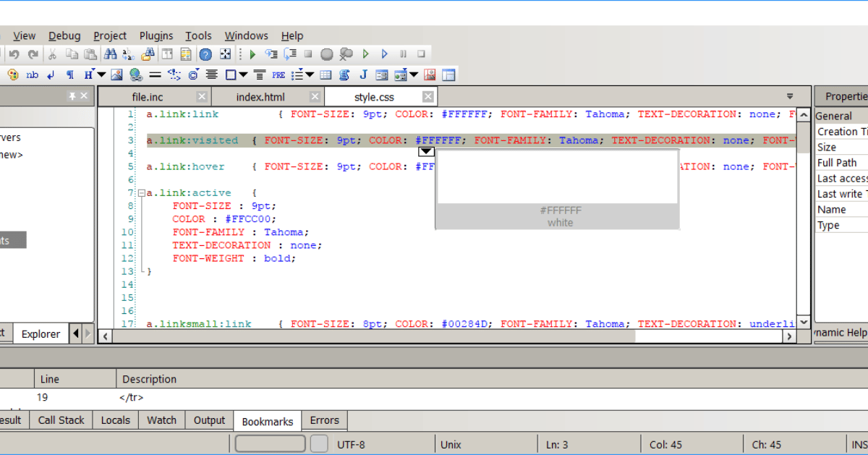This screenshot has height=455, width=868.
Task: Click the Step Over debug icon
Action: point(290,54)
